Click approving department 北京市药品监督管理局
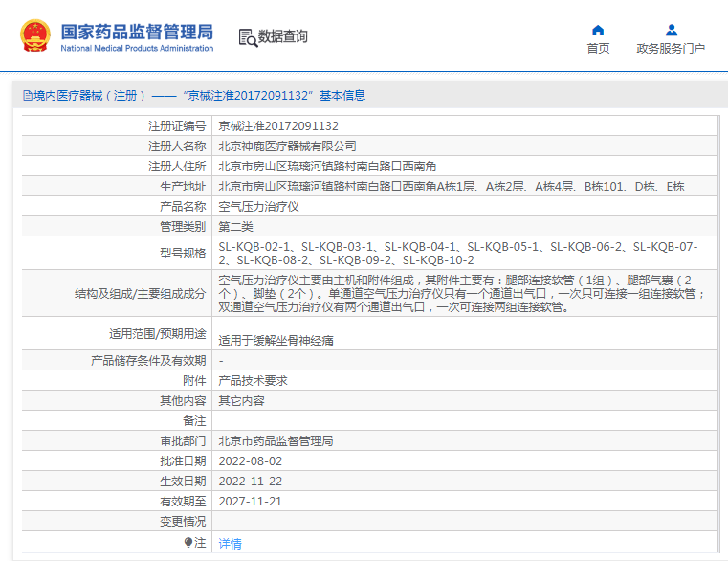Image resolution: width=728 pixels, height=561 pixels. [x=276, y=440]
